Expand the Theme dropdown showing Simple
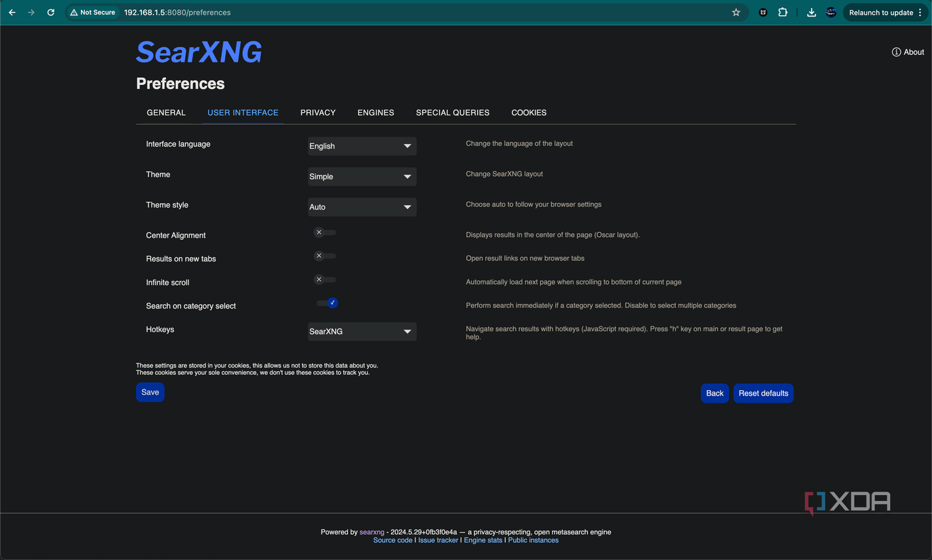 362,176
